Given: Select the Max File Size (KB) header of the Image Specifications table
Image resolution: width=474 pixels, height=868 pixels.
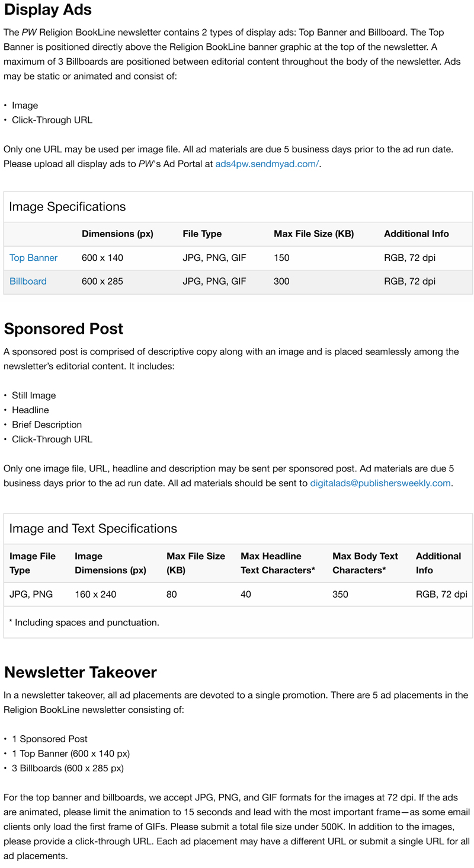Looking at the screenshot, I should coord(313,234).
